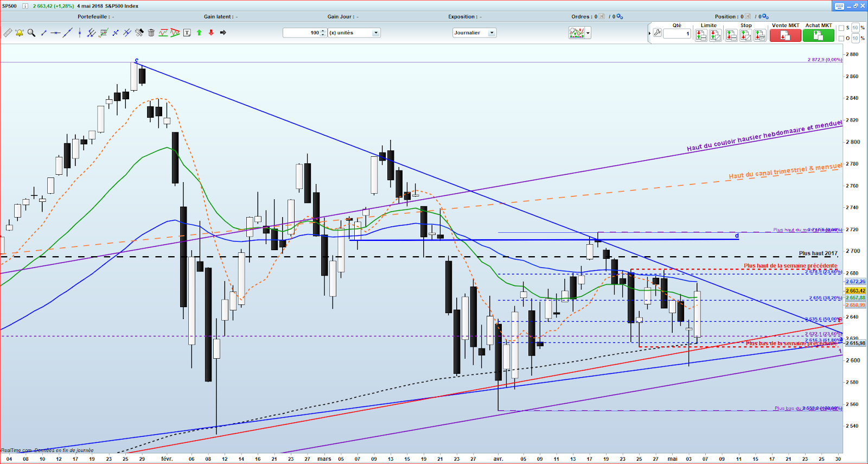
Task: Click the third Stop order icon
Action: click(759, 35)
